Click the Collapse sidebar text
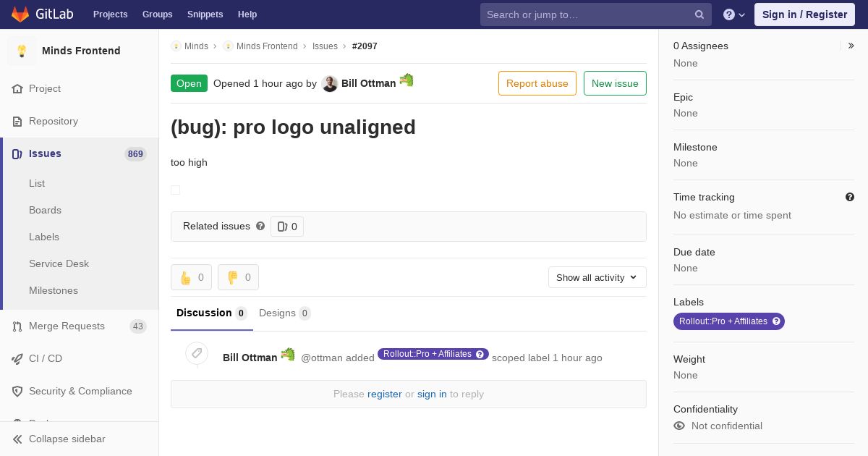 pyautogui.click(x=67, y=439)
